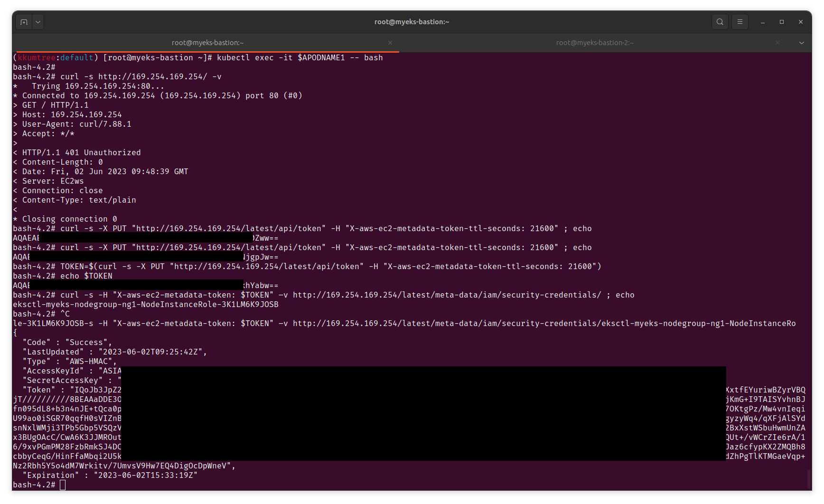The image size is (824, 504).
Task: Click the 'TOKEN=$(curl -s -X PUT' command line
Action: 307,266
